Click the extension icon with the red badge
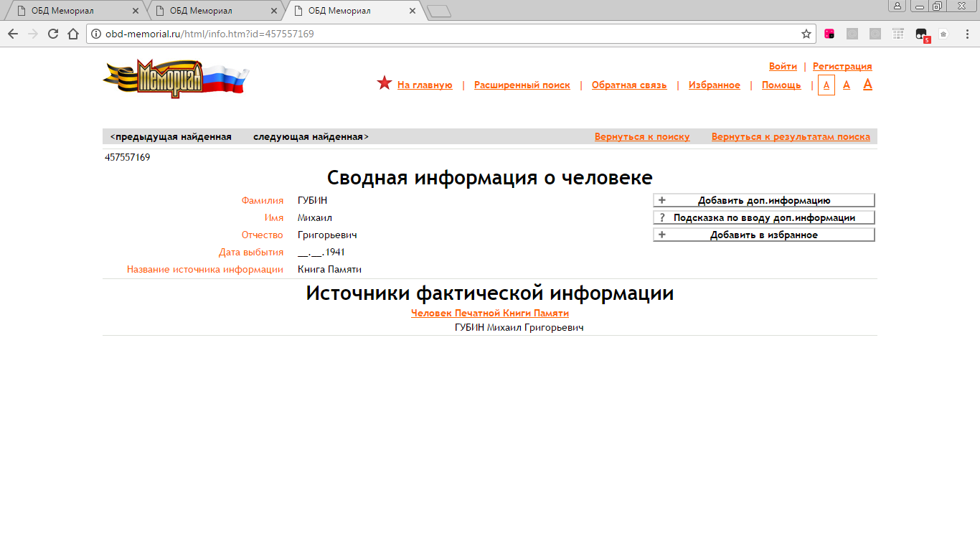The height and width of the screenshot is (551, 980). [x=922, y=34]
